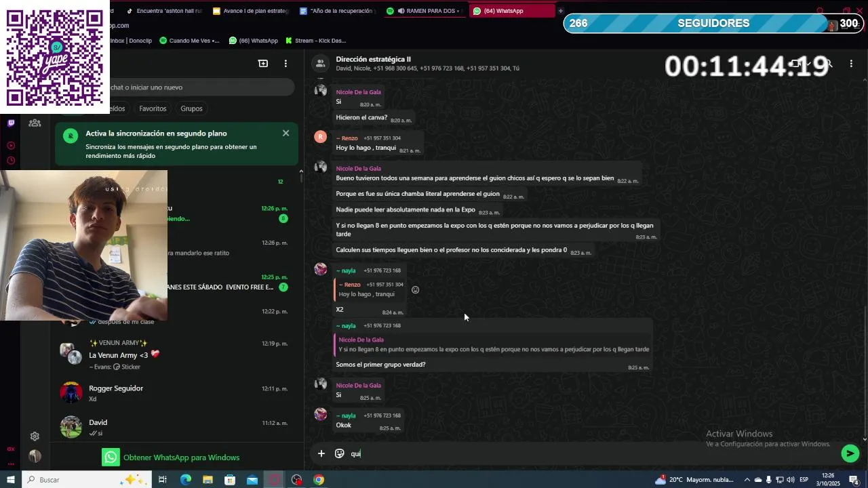The width and height of the screenshot is (868, 488).
Task: Open the weather widget showing 20°C
Action: (x=694, y=480)
